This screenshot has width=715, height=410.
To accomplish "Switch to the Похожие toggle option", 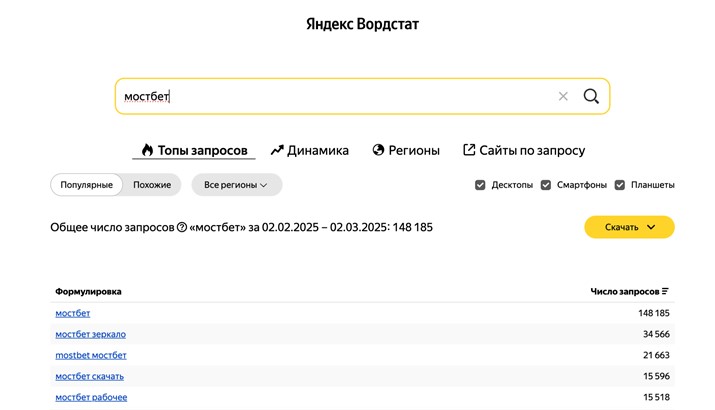I will 152,185.
